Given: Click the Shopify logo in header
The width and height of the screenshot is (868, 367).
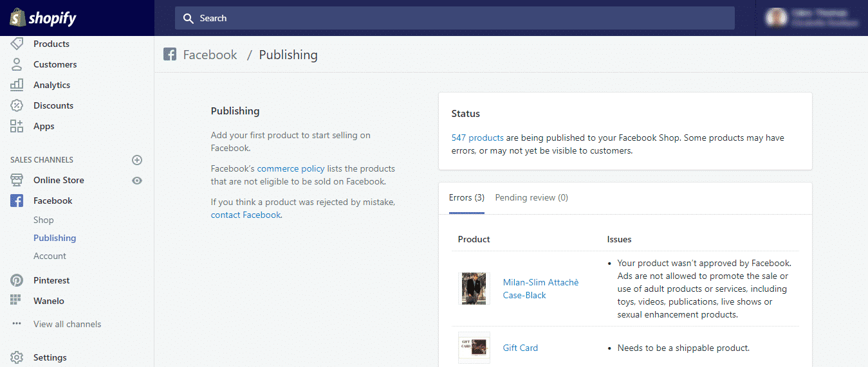Looking at the screenshot, I should coord(43,18).
